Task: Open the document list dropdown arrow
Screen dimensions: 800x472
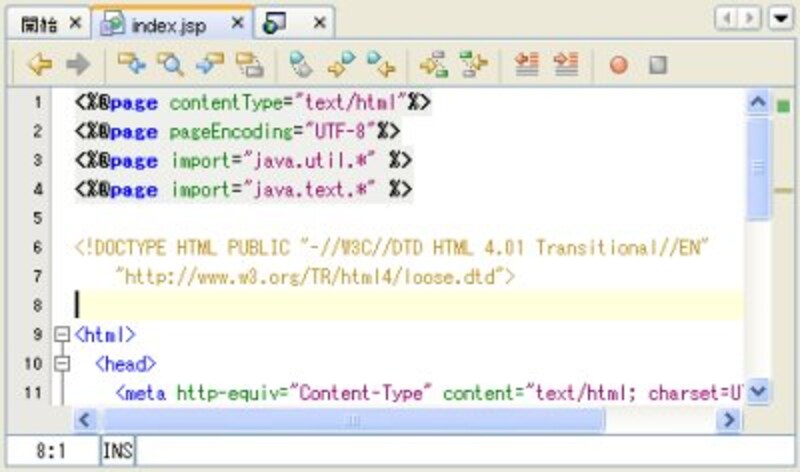Action: pos(778,19)
